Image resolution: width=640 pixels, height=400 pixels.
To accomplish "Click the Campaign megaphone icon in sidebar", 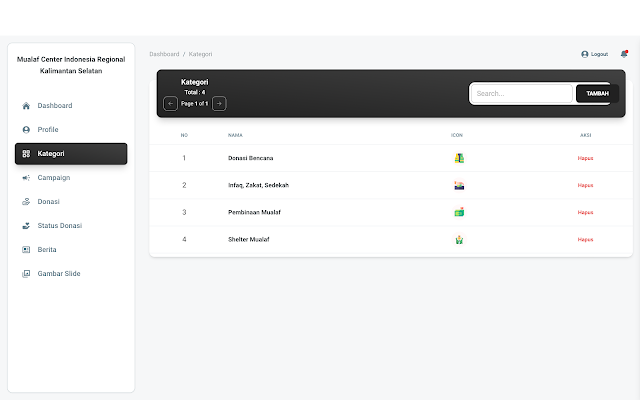I will [x=26, y=178].
